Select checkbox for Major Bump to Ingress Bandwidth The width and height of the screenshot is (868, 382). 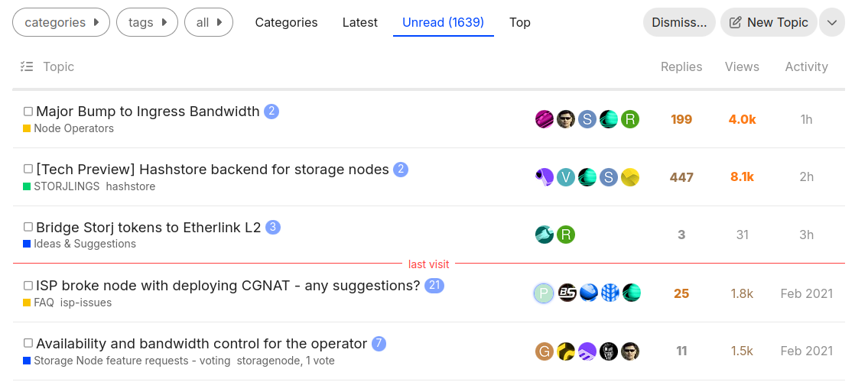click(28, 112)
